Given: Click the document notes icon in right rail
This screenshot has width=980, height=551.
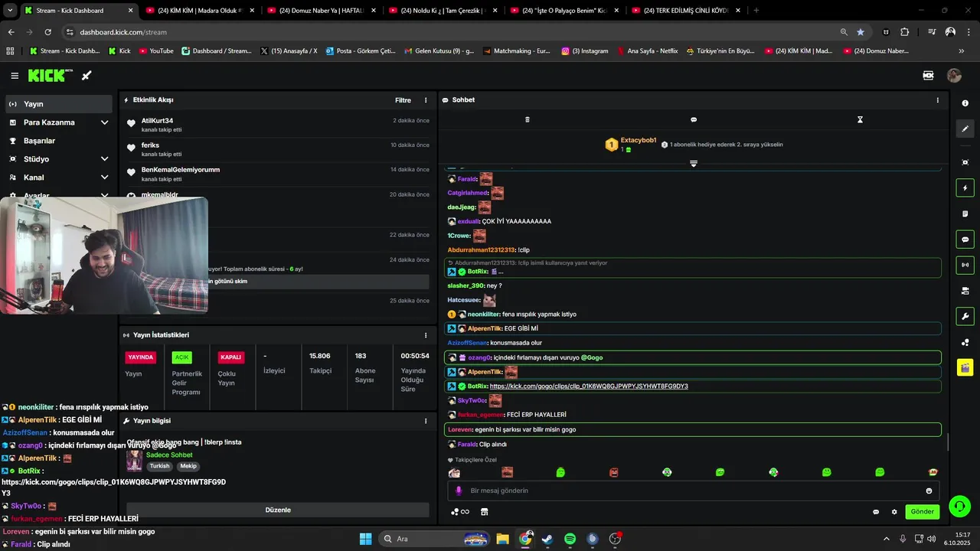Looking at the screenshot, I should [x=965, y=214].
